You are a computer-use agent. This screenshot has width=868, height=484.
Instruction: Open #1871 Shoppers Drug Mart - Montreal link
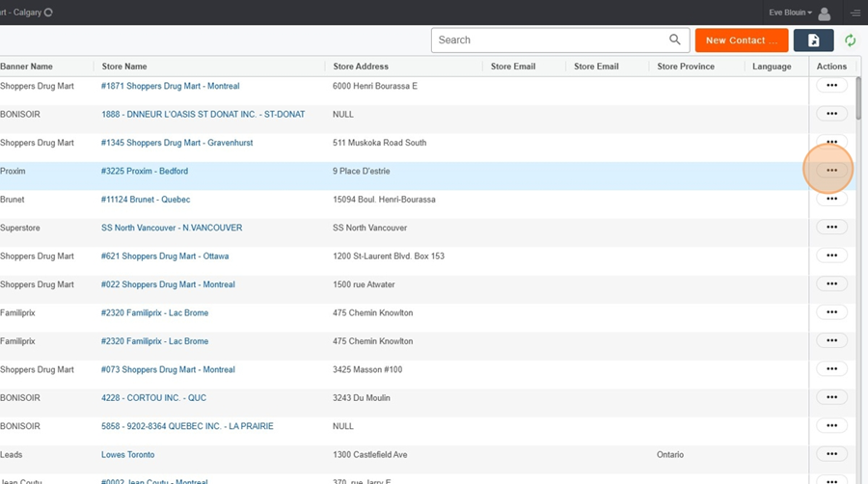click(x=170, y=86)
